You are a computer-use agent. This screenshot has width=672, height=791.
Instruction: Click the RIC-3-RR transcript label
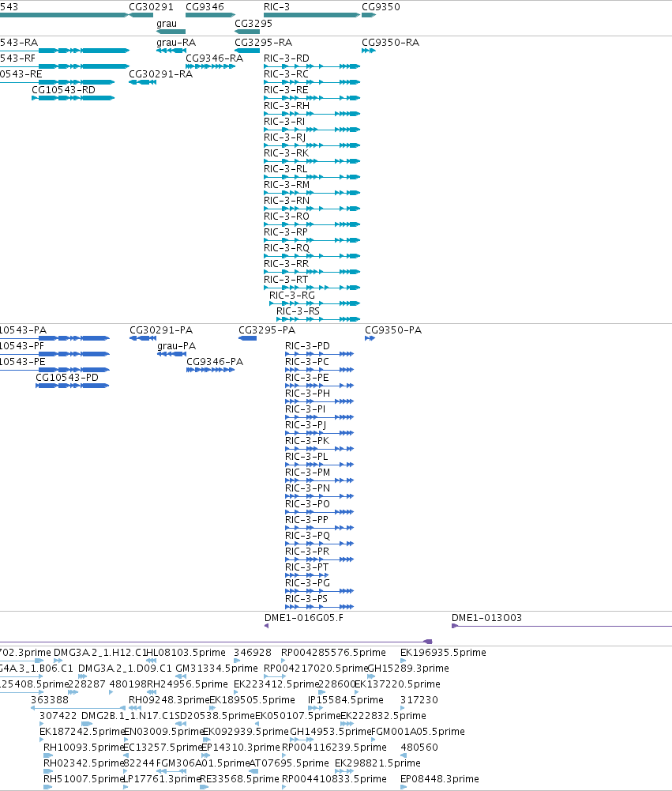point(286,264)
